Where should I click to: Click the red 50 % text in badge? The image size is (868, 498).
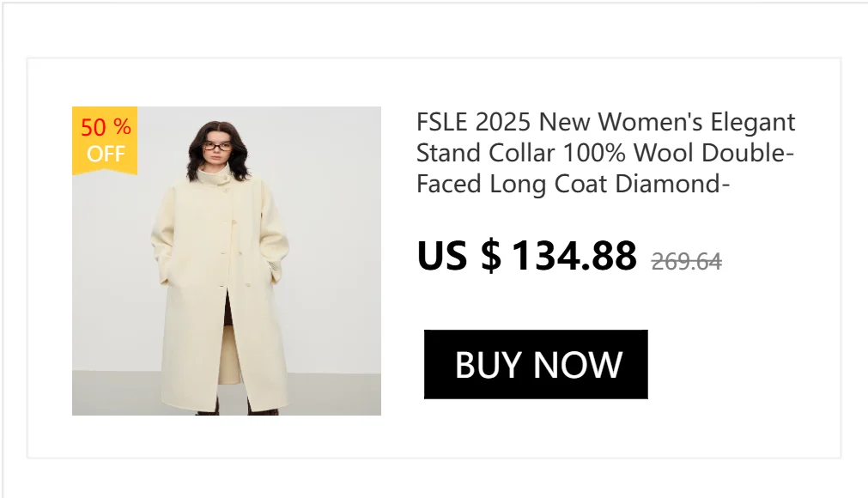pos(106,127)
